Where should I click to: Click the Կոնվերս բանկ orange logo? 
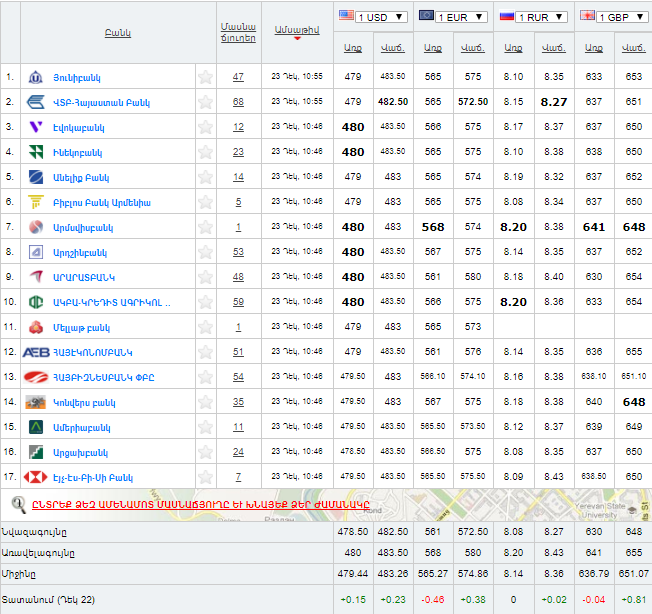point(36,402)
